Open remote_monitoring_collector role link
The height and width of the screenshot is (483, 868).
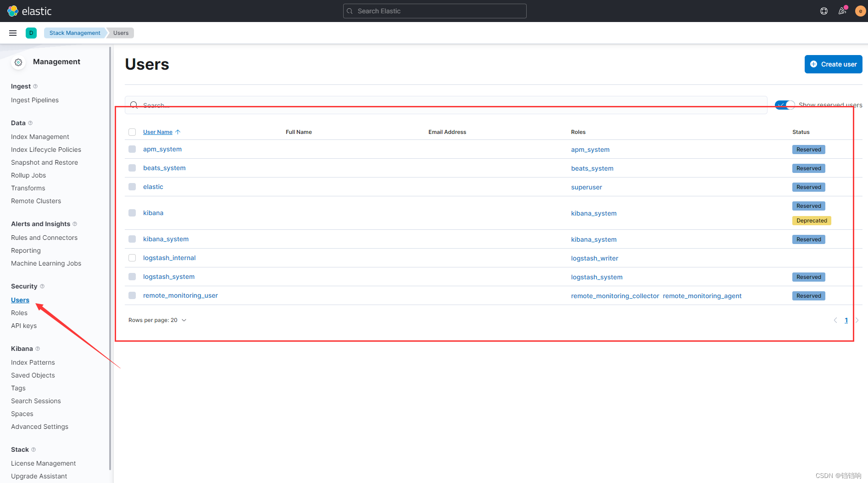(x=615, y=296)
